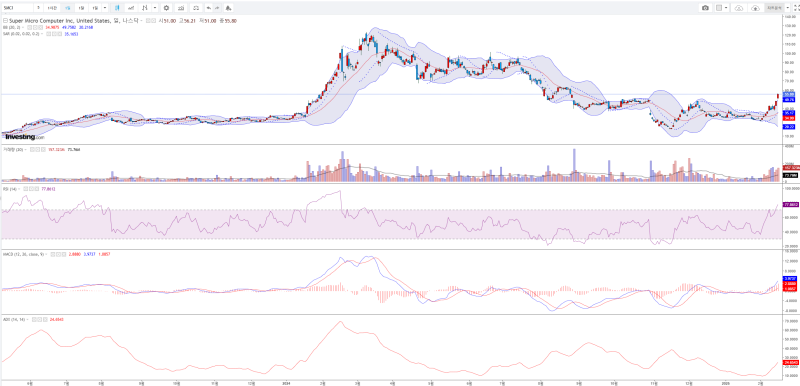This screenshot has height=386, width=800.
Task: Open RSI indicator settings icon
Action: point(31,189)
